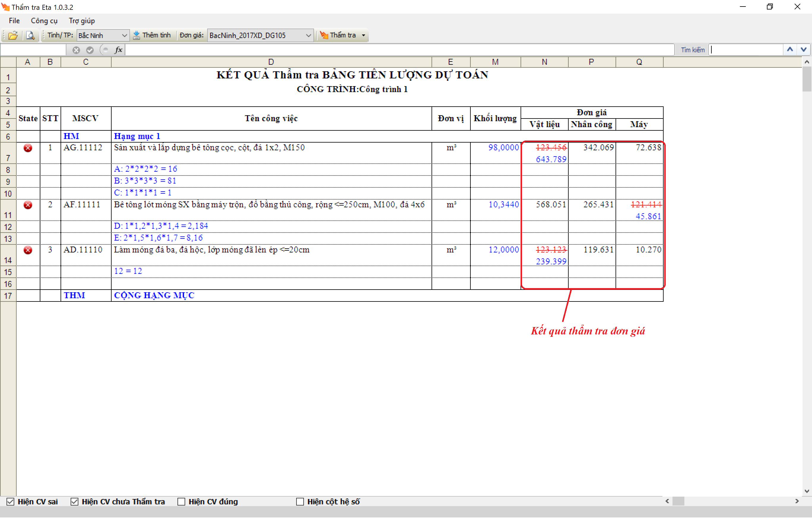Click the red error icon for AD.11110
The width and height of the screenshot is (812, 518).
tap(28, 250)
